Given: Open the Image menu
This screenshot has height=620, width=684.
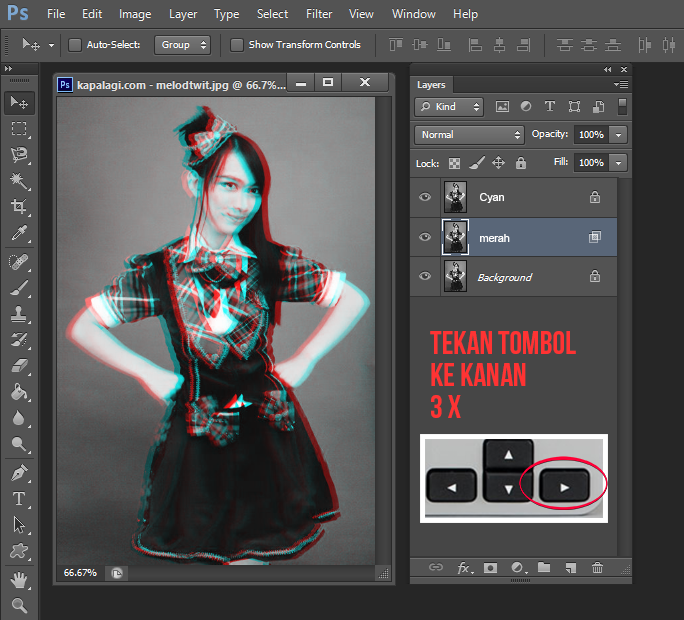Looking at the screenshot, I should (135, 14).
